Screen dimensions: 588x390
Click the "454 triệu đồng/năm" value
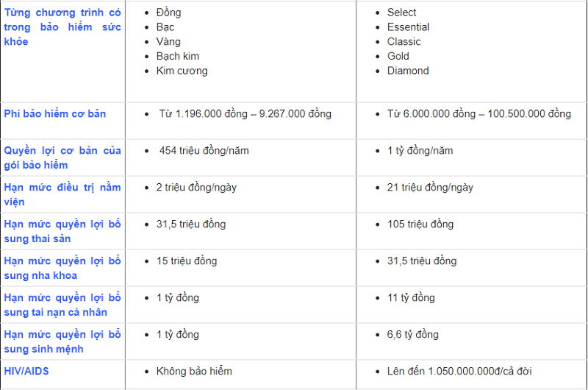pos(204,151)
